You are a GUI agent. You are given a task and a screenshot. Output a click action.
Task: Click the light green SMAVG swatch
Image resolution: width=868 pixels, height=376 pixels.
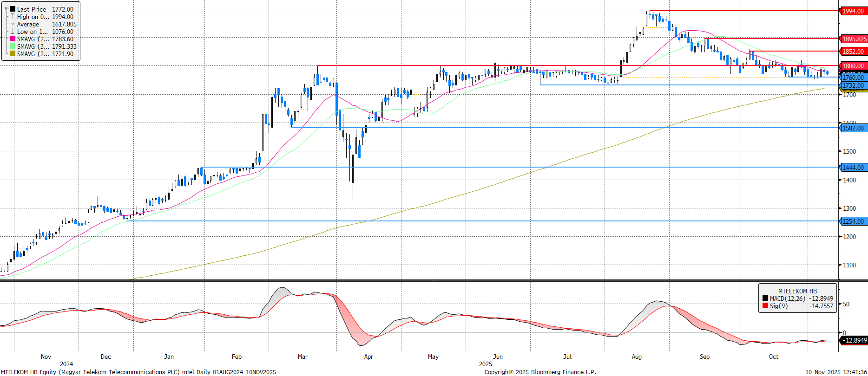(x=13, y=46)
